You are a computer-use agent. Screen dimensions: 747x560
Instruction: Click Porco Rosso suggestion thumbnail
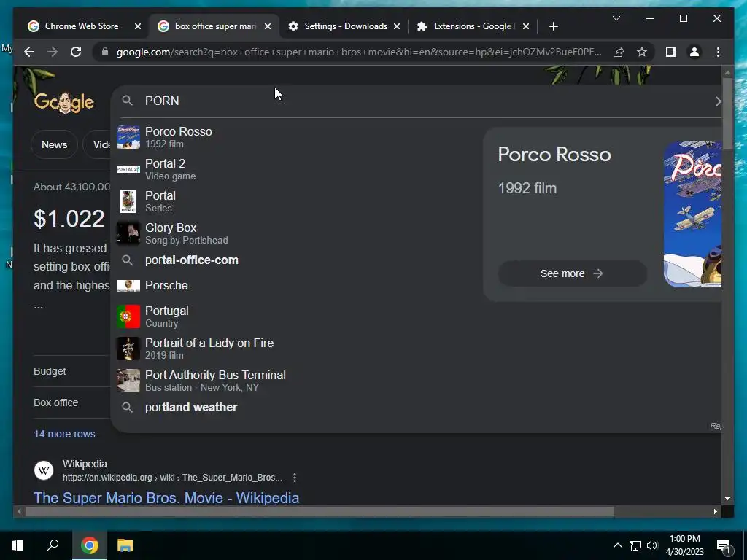coord(128,137)
